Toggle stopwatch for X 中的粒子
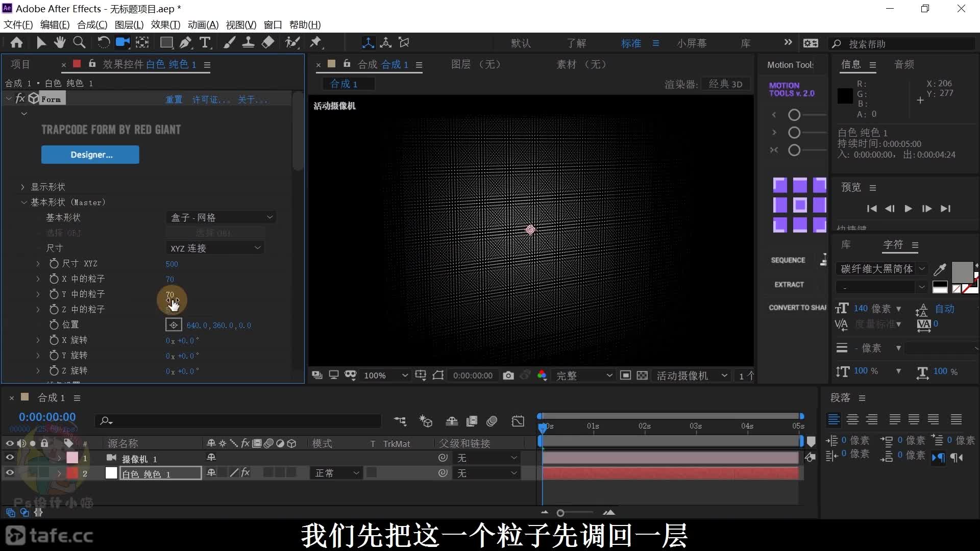 tap(54, 279)
